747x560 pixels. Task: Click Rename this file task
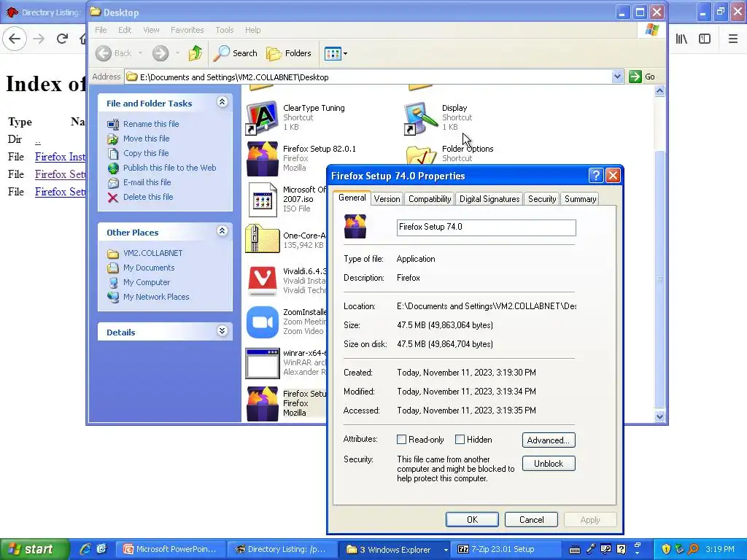tap(151, 124)
